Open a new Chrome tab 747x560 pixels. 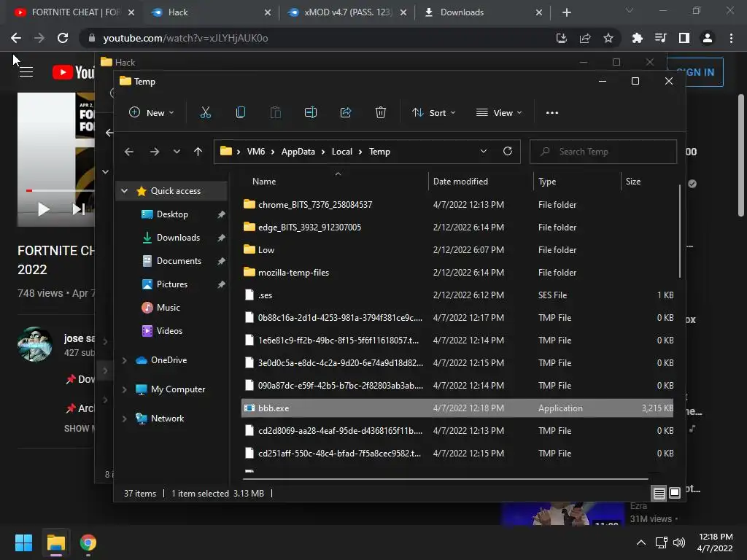[x=566, y=12]
